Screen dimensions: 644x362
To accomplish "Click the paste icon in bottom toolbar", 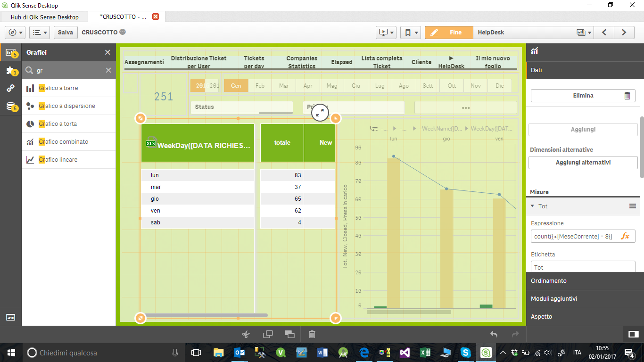I will (x=289, y=334).
